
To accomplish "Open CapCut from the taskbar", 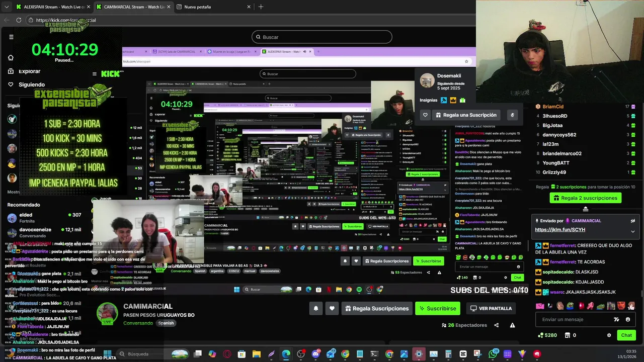I will pyautogui.click(x=463, y=354).
